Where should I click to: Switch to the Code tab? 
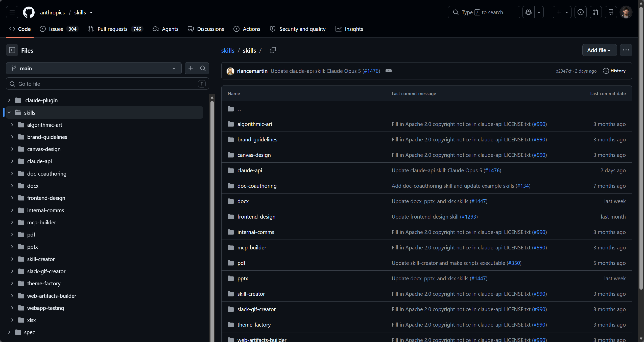(20, 29)
